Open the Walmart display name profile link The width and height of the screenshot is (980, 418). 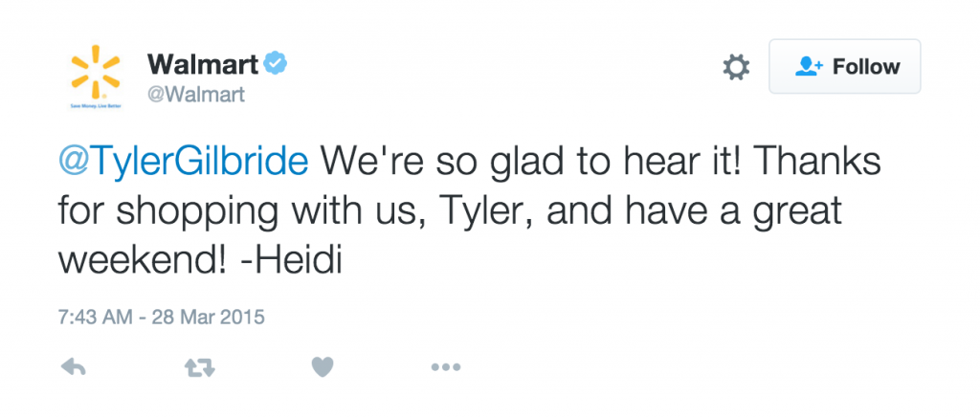click(201, 64)
